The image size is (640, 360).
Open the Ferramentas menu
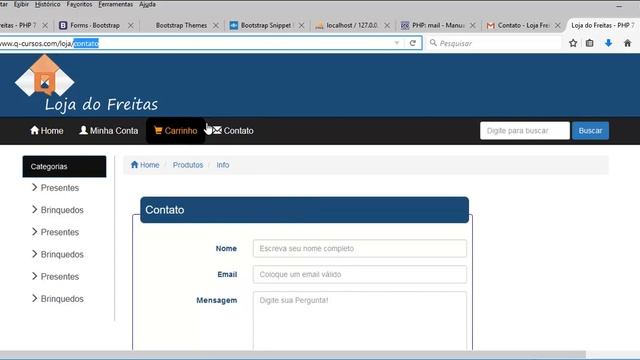[x=116, y=4]
